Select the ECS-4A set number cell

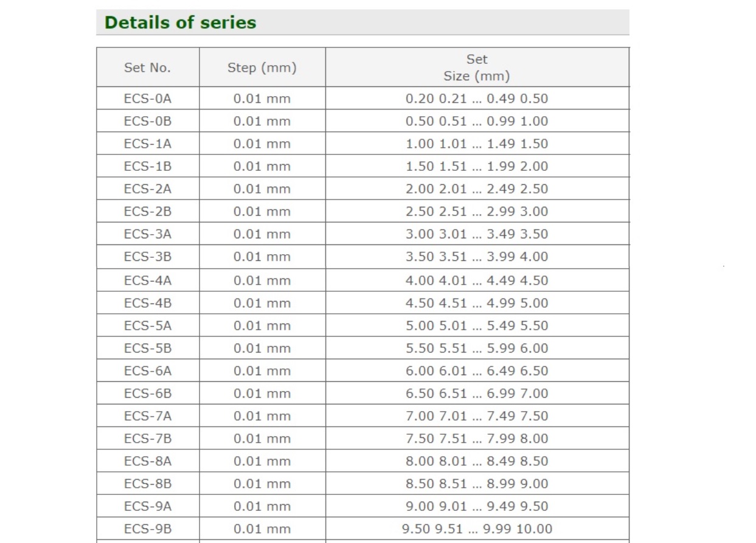148,280
